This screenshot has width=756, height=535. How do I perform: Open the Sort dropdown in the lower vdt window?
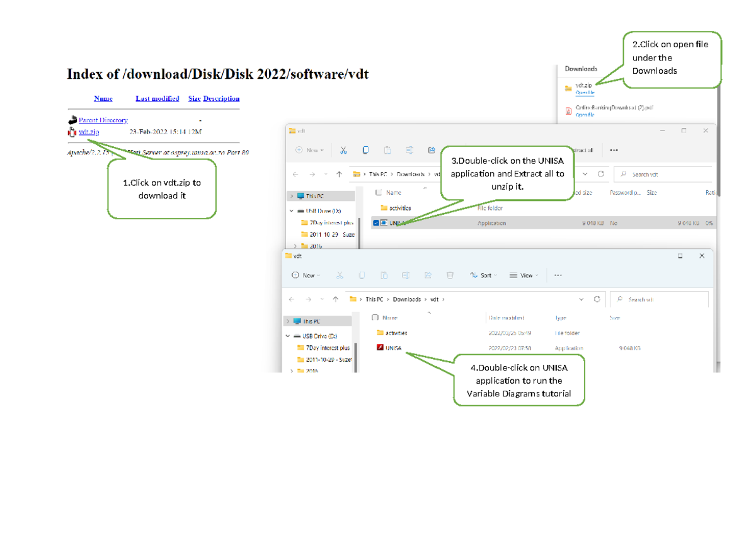point(483,275)
